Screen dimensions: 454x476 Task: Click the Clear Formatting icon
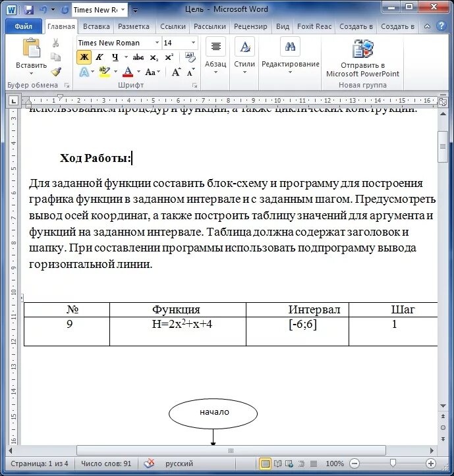[190, 57]
